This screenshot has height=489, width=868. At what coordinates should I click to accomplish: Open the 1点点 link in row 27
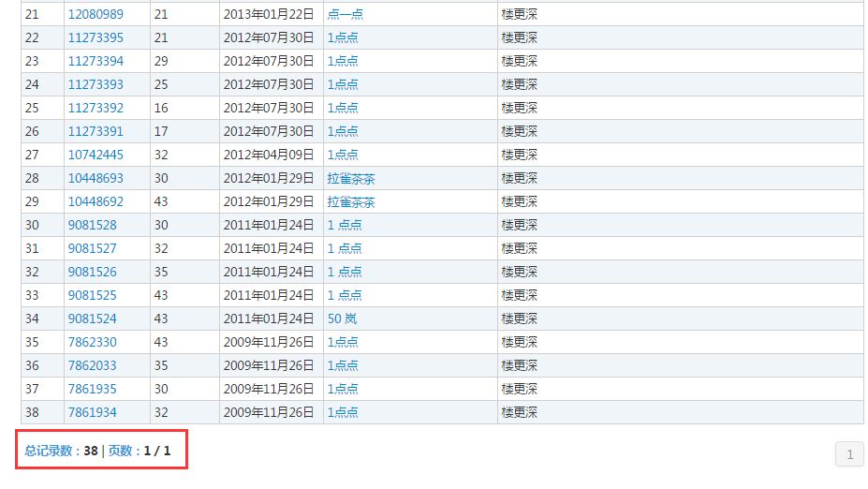point(343,155)
